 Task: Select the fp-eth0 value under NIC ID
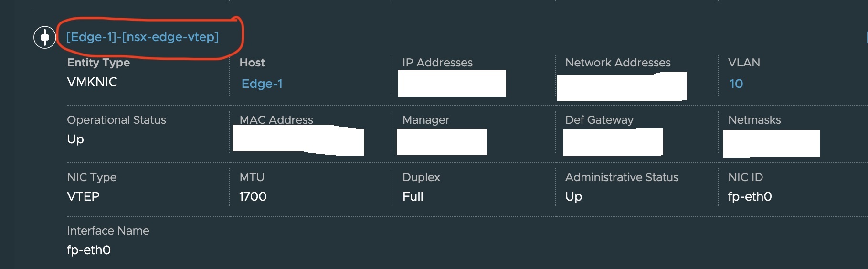point(750,196)
